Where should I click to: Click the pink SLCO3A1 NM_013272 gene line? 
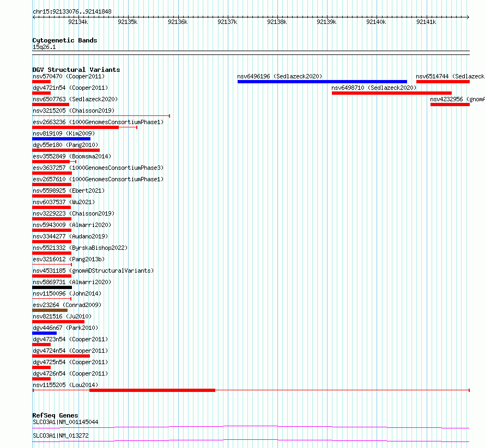pyautogui.click(x=251, y=440)
